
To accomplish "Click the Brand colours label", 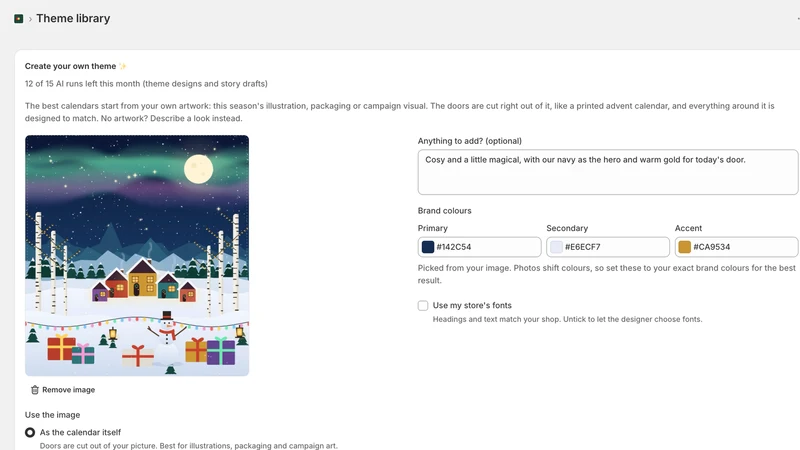I will point(444,211).
